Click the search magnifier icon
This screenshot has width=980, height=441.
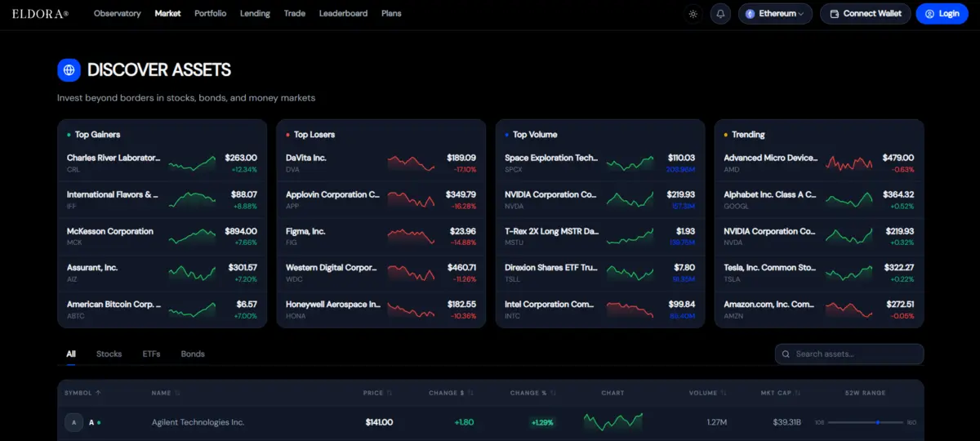click(x=786, y=354)
